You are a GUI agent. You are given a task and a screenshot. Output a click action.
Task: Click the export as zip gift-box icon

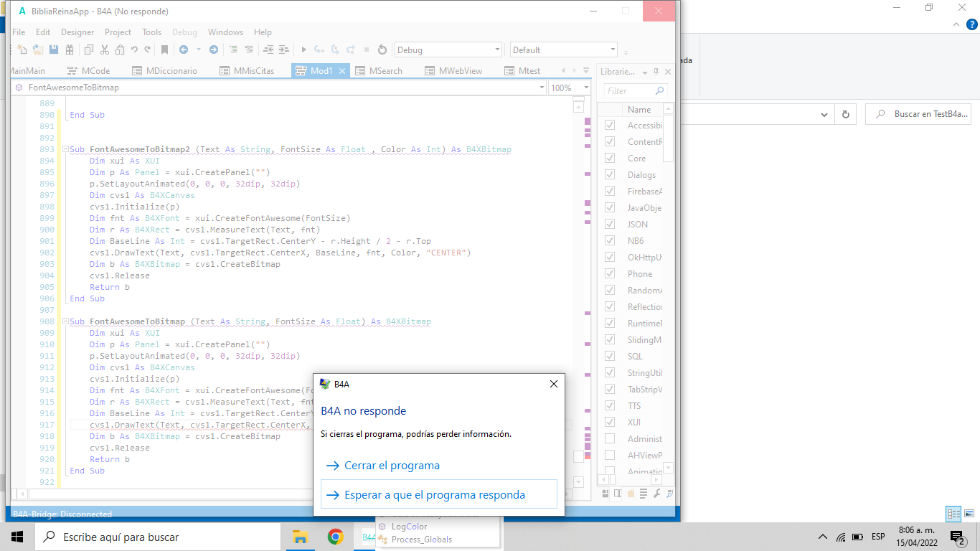click(69, 50)
